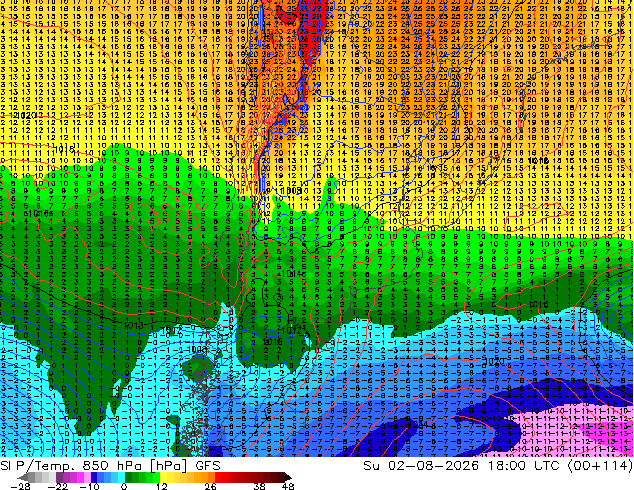This screenshot has height=490, width=634.
Task: Click the "18:00 UTC" time label
Action: (522, 466)
